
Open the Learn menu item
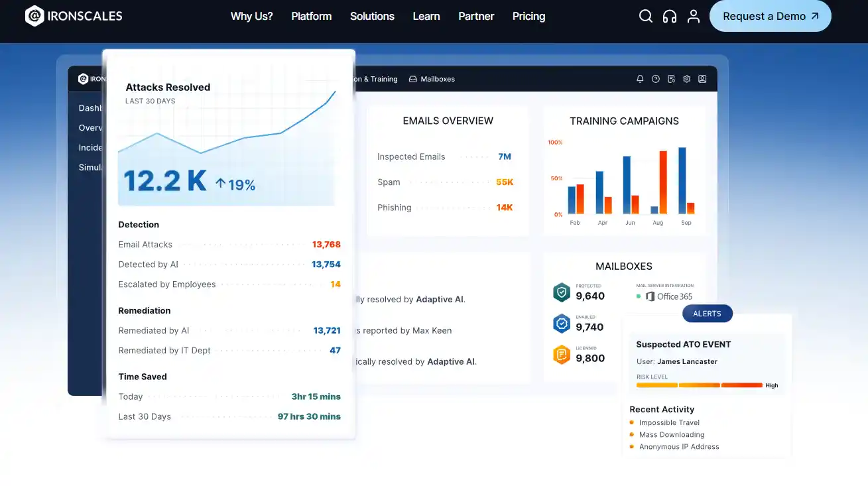coord(426,17)
